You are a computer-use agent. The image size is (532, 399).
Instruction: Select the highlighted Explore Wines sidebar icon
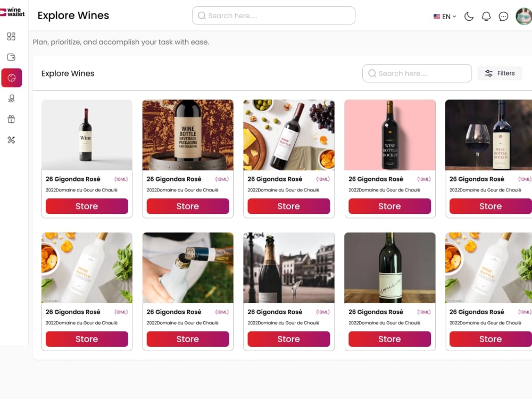coord(12,78)
